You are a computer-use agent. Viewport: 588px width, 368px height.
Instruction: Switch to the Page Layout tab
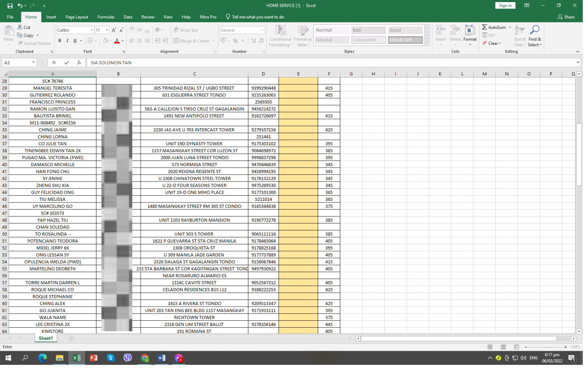pyautogui.click(x=77, y=17)
